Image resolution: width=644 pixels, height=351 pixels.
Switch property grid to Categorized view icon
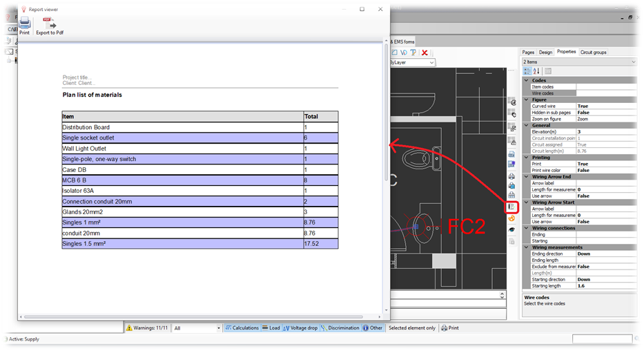click(527, 71)
